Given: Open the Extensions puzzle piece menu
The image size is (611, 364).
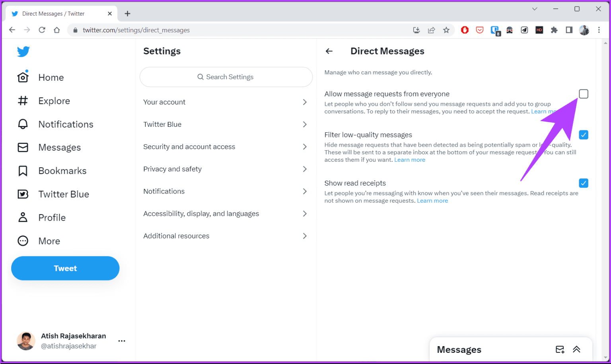Looking at the screenshot, I should click(554, 30).
